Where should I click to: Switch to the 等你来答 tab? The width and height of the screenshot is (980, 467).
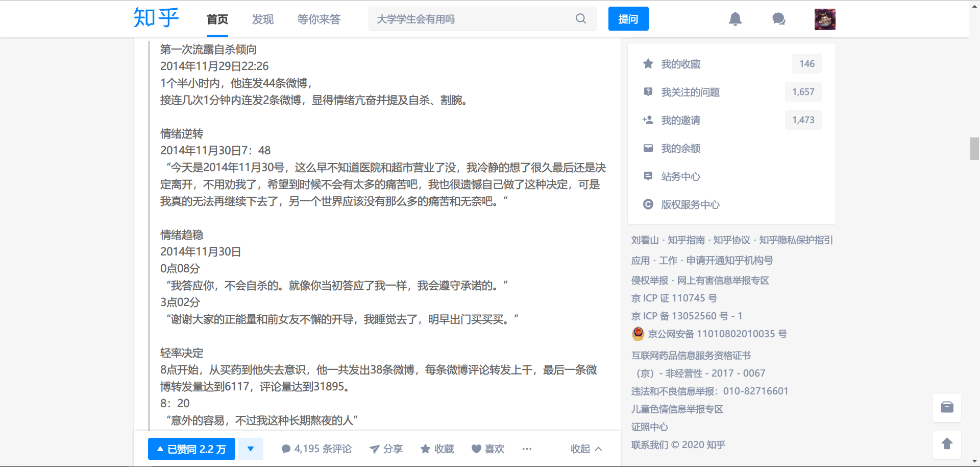coord(318,19)
